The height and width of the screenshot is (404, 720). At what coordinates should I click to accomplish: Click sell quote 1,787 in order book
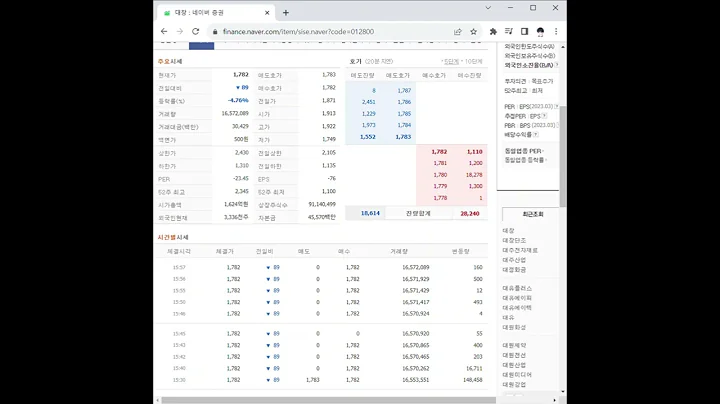click(404, 90)
